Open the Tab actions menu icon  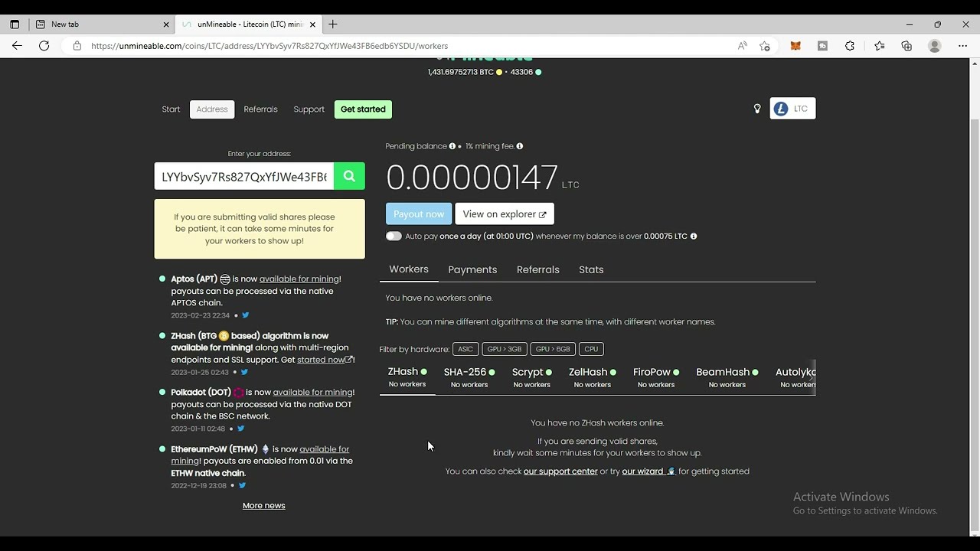(15, 24)
